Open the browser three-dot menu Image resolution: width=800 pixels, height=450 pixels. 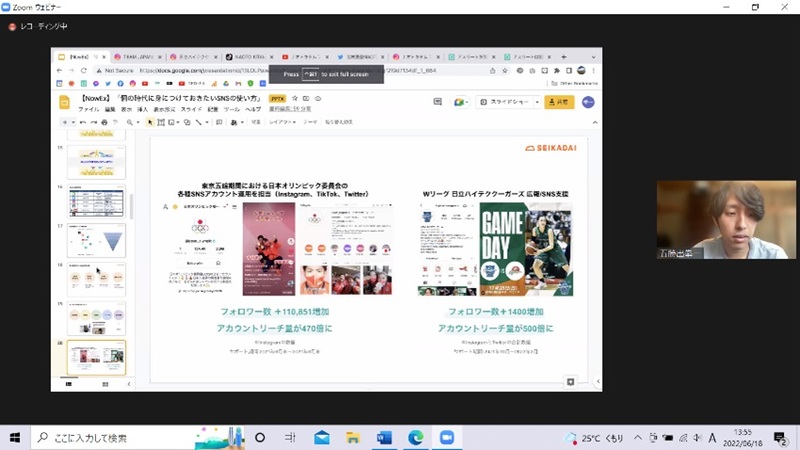[x=593, y=70]
